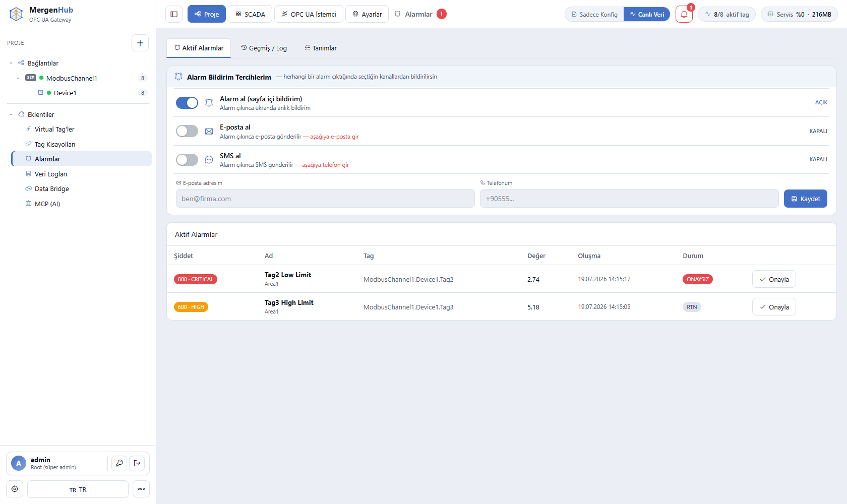Screen dimensions: 847x504
Task: Enable the SMS al switch
Action: click(x=187, y=160)
